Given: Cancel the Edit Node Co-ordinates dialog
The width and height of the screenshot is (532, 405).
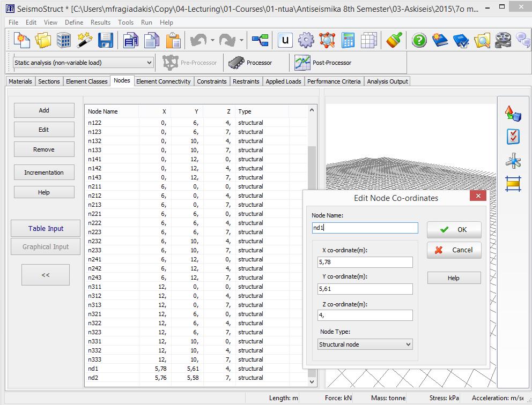Looking at the screenshot, I should [x=454, y=250].
